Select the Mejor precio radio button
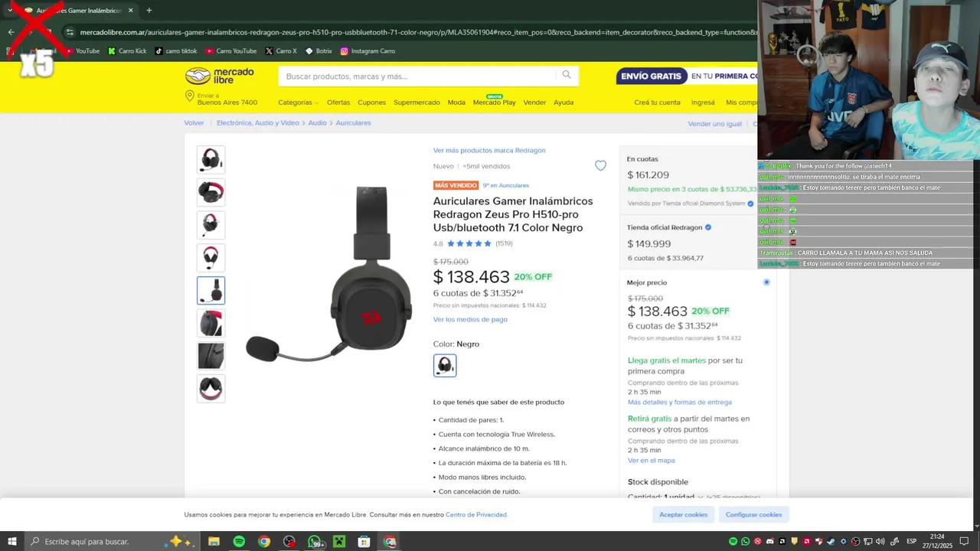Screen dimensions: 980x551 [x=766, y=282]
